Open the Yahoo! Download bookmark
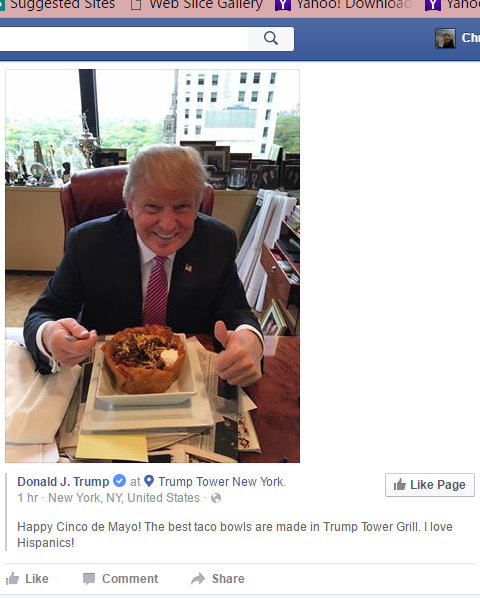Viewport: 480px width, 598px height. (343, 5)
